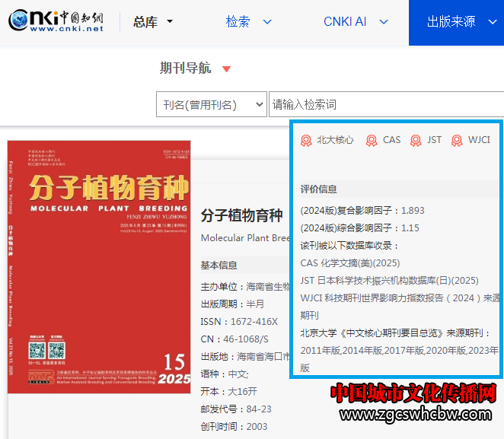
Task: Open the CNKI AI menu
Action: [355, 21]
